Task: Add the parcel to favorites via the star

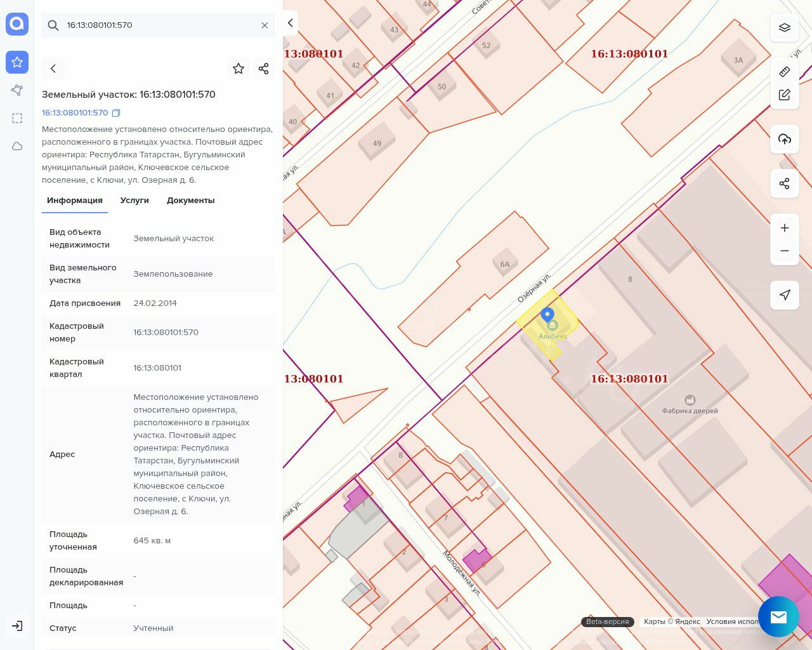Action: point(239,69)
